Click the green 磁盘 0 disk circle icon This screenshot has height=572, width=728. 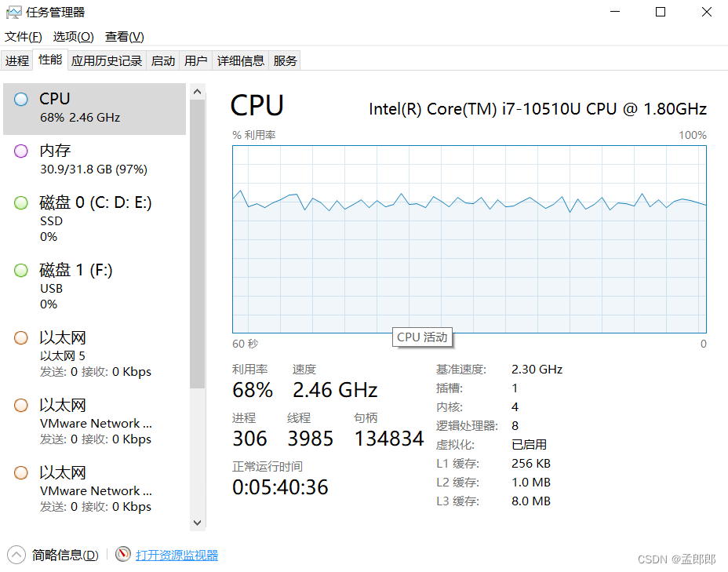[21, 203]
